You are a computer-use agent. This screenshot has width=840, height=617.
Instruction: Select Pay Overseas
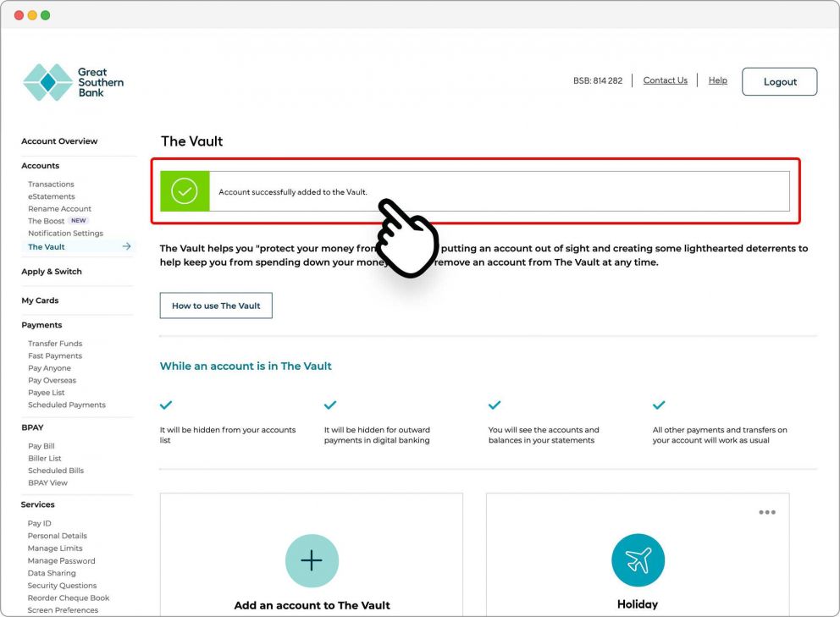[x=52, y=380]
